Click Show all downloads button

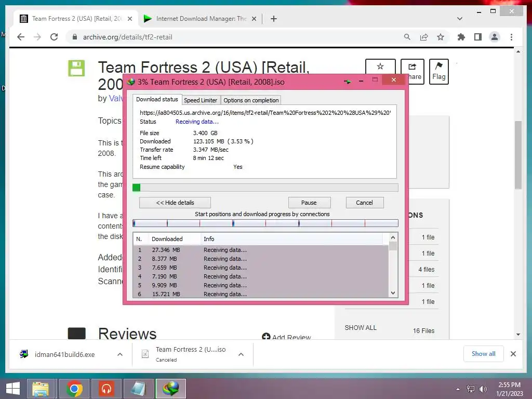[483, 354]
